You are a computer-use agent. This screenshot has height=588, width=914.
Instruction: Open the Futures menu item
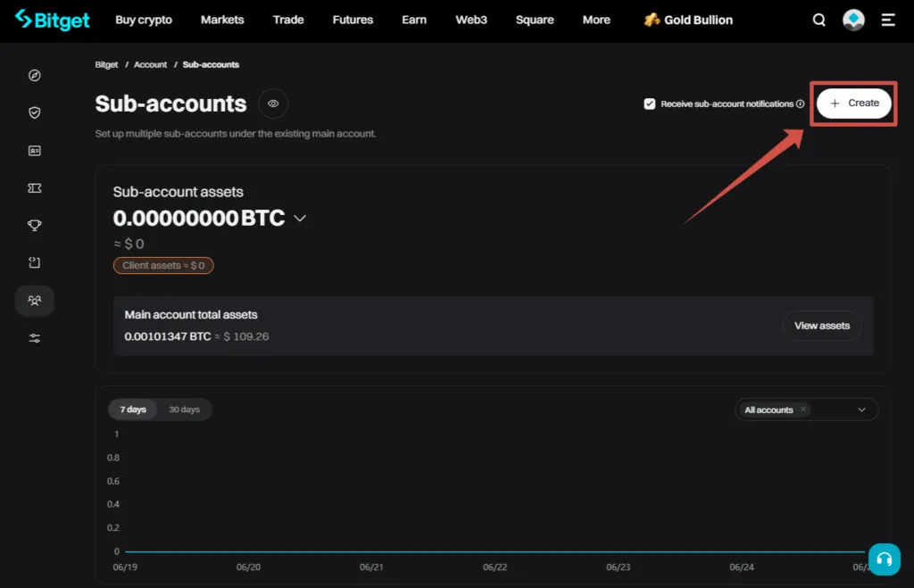pyautogui.click(x=352, y=19)
